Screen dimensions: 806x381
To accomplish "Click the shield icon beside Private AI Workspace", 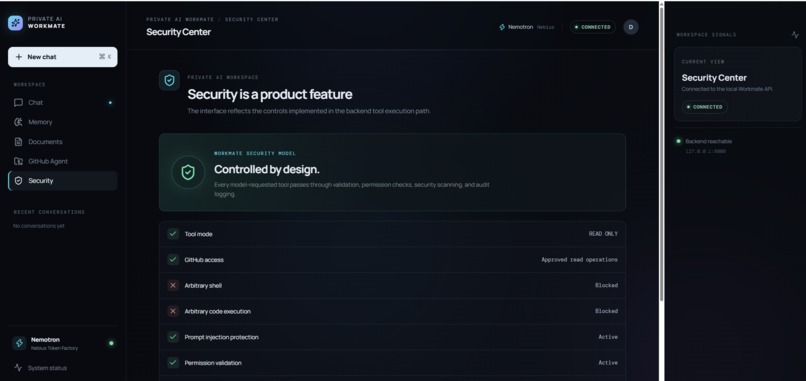I will 169,80.
